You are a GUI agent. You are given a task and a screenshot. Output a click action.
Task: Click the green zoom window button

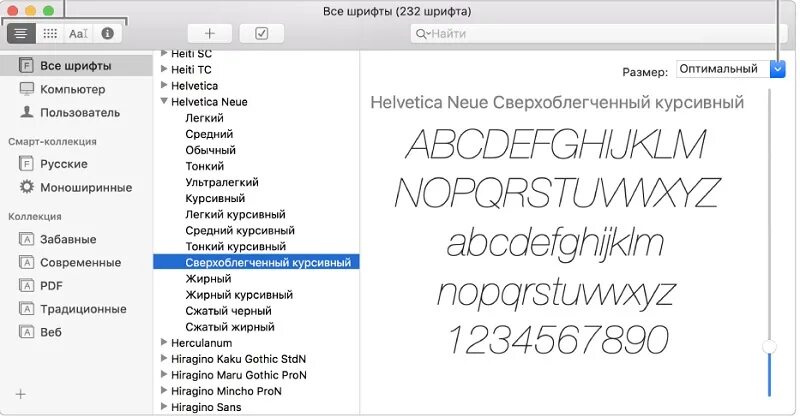click(48, 11)
